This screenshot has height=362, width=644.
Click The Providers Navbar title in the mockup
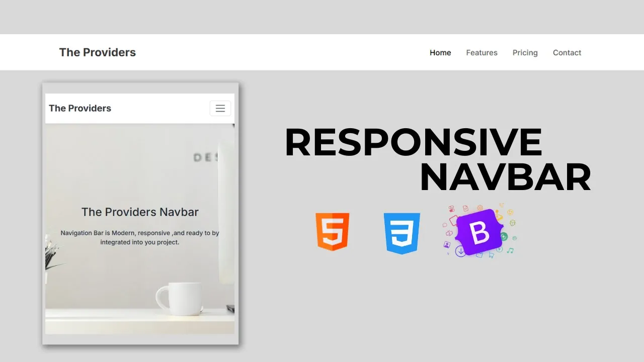coord(140,212)
